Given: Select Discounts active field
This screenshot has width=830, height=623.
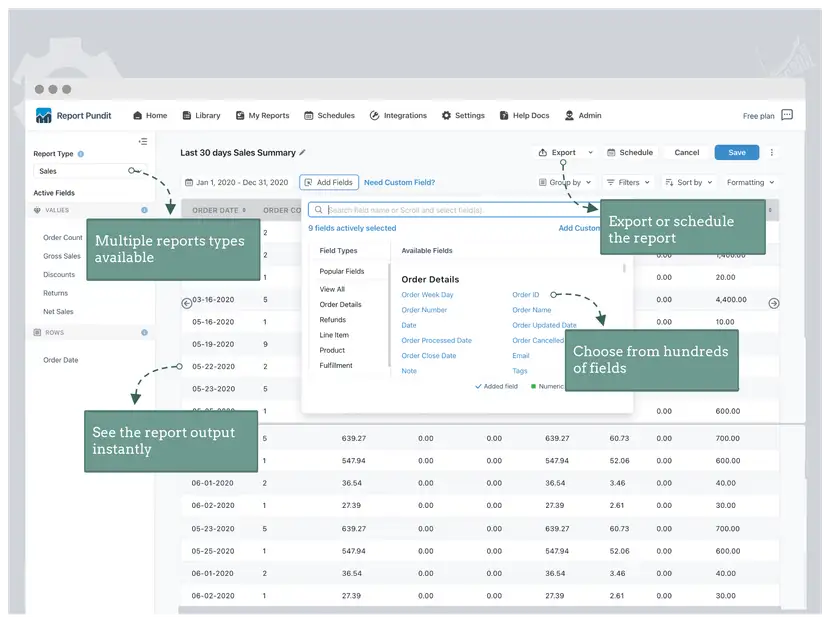Looking at the screenshot, I should coord(59,275).
